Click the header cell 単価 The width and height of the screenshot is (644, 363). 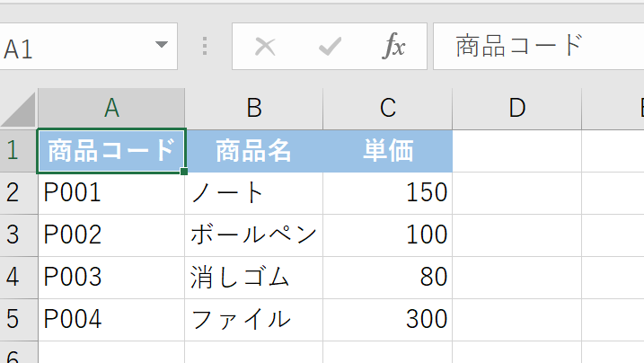388,151
